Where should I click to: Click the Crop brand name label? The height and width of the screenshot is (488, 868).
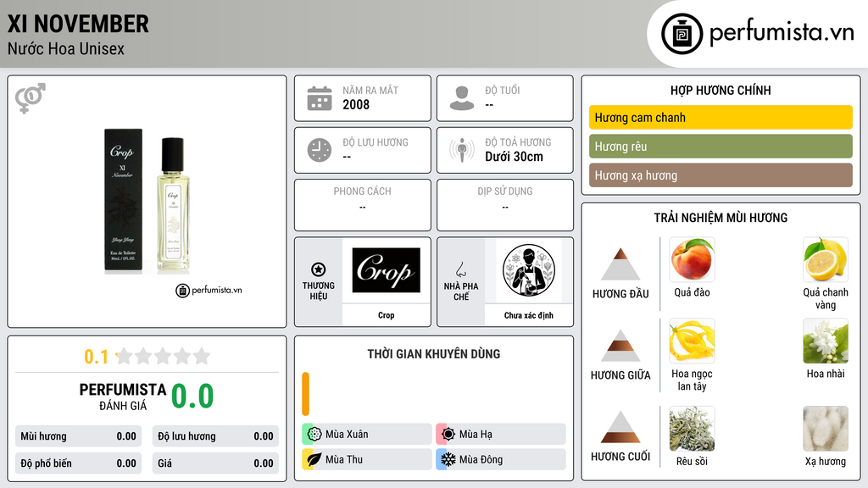pyautogui.click(x=386, y=315)
